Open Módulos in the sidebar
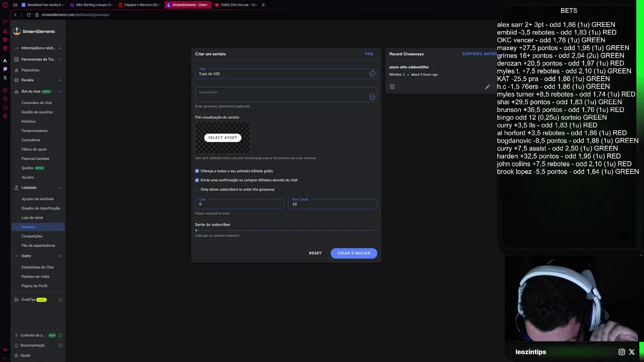 [29, 121]
